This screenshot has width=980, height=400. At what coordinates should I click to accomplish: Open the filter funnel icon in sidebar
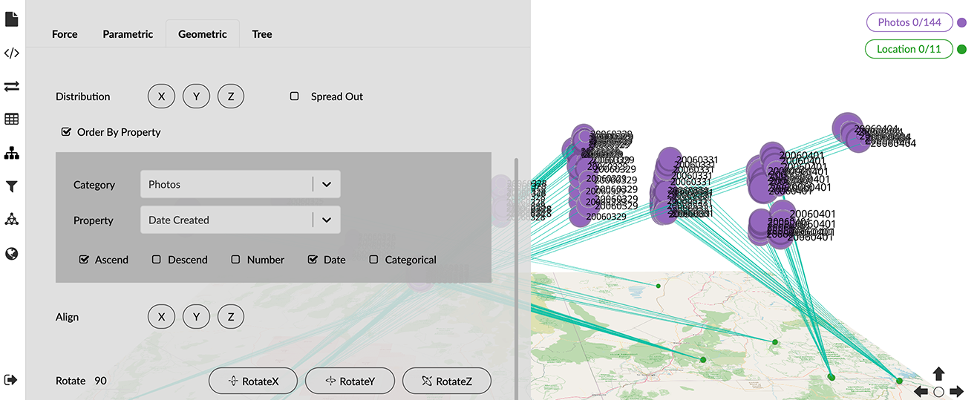pos(12,187)
